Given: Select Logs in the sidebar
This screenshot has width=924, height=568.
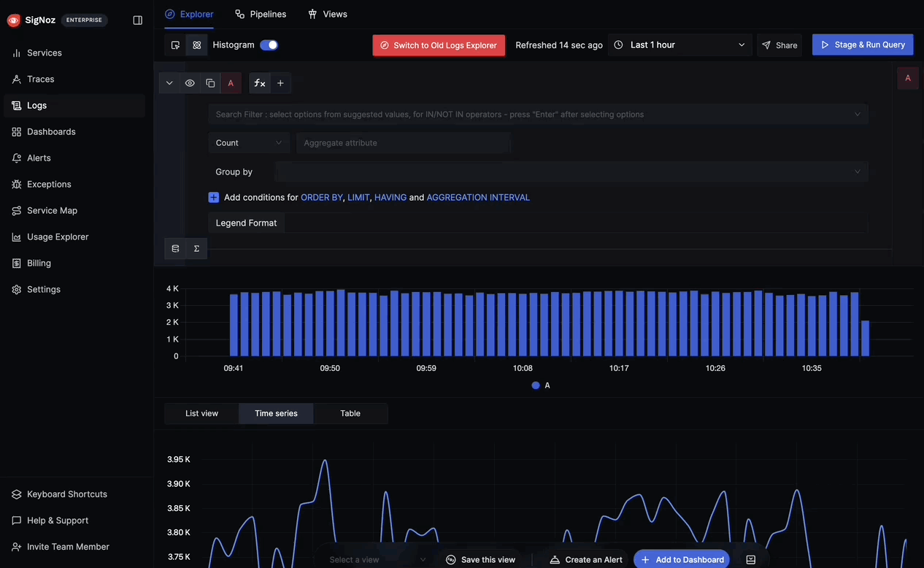Looking at the screenshot, I should tap(74, 105).
